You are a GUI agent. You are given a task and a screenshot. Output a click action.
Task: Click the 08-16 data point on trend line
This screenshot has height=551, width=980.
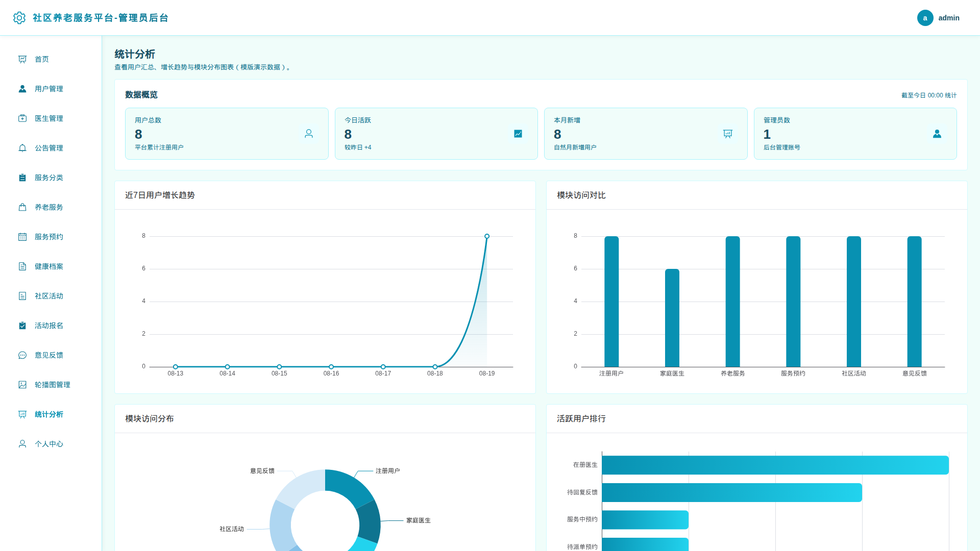click(331, 367)
